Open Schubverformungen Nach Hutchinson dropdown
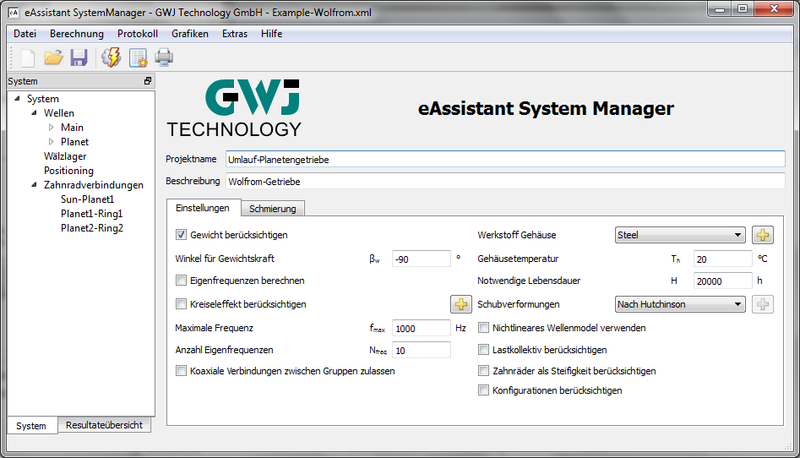 680,304
